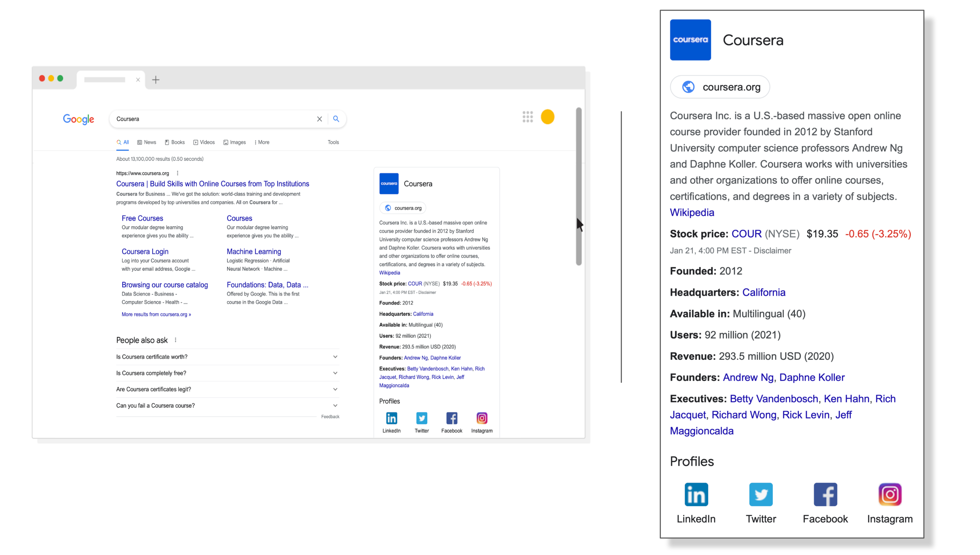
Task: Click Richard Wong link in enlarged panel
Action: pyautogui.click(x=744, y=415)
